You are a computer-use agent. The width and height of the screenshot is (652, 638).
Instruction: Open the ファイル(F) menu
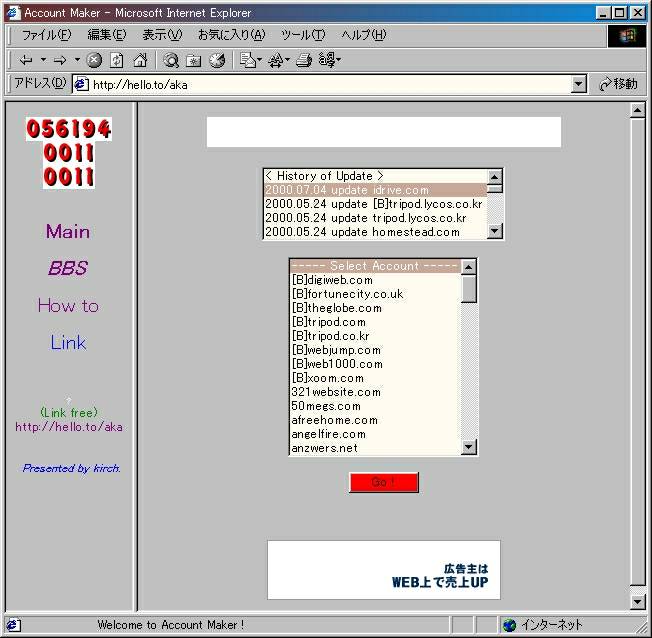[x=46, y=35]
